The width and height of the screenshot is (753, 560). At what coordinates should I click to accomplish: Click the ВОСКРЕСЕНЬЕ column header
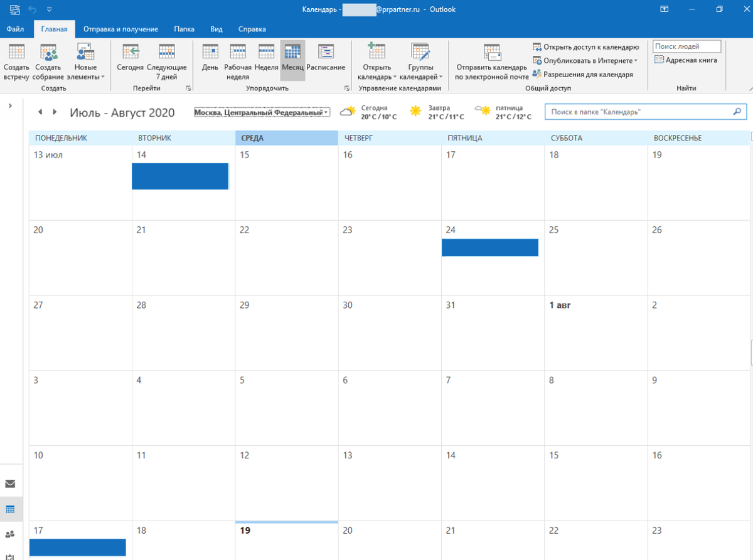(x=698, y=138)
